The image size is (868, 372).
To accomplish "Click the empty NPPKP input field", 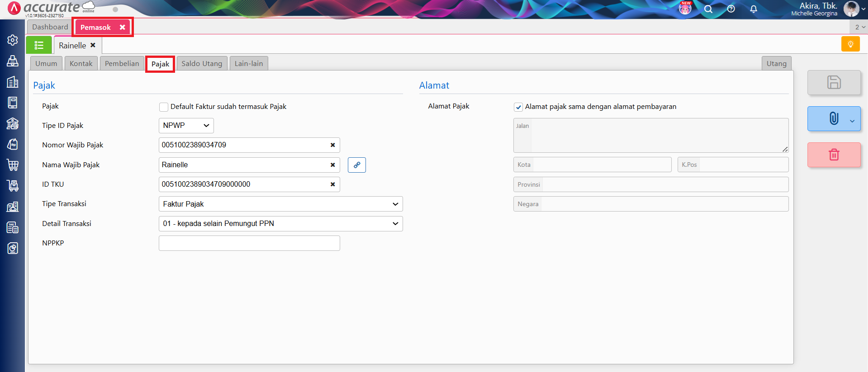I will pyautogui.click(x=249, y=243).
